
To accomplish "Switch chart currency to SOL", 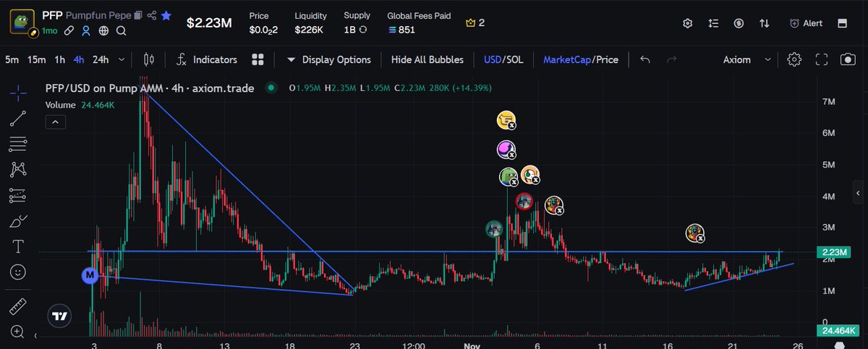I will pyautogui.click(x=514, y=59).
